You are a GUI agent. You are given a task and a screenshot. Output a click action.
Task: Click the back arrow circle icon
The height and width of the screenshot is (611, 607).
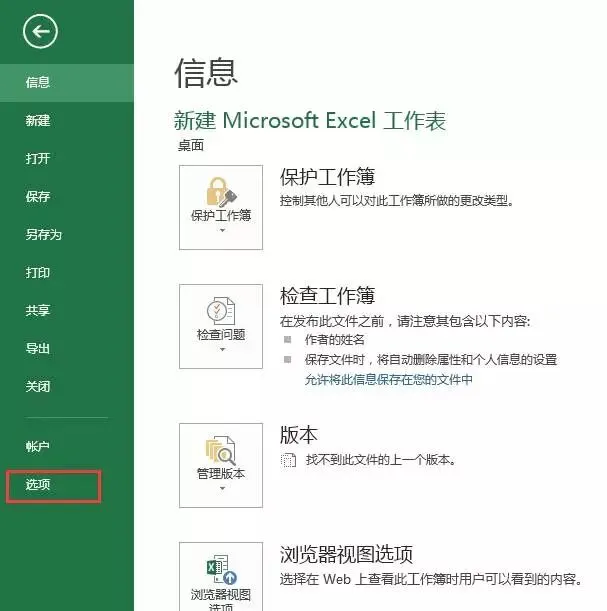tap(40, 32)
